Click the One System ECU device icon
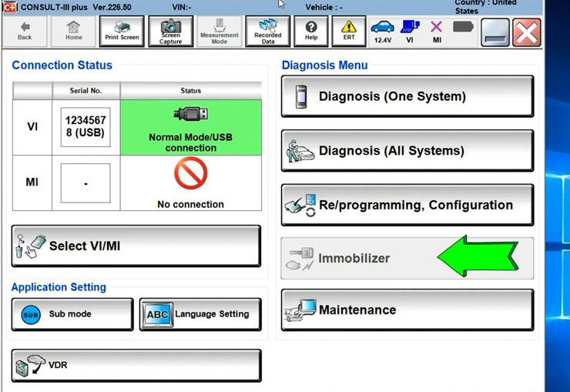 pyautogui.click(x=301, y=96)
